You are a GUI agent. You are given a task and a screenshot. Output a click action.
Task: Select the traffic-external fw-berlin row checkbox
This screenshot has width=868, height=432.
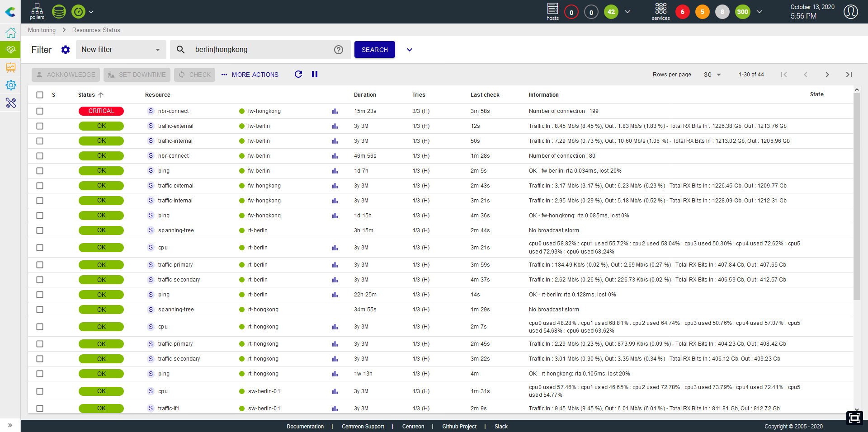[40, 126]
